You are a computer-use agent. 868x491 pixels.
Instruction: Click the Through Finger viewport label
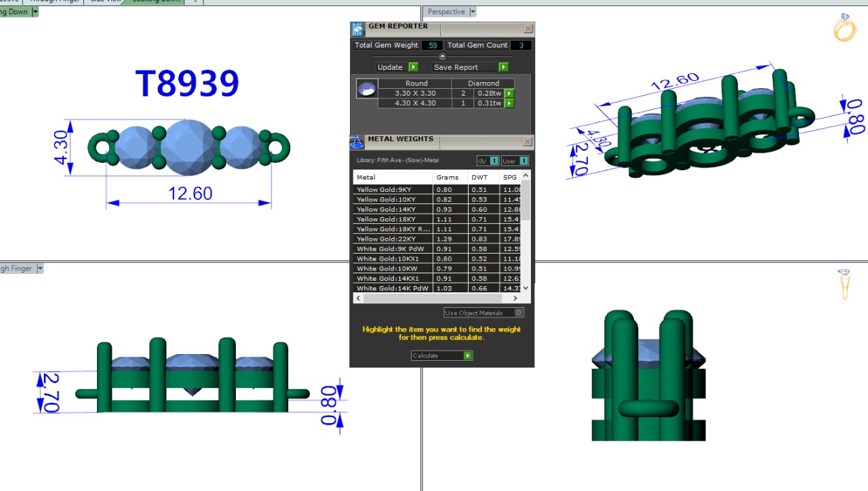coord(17,269)
